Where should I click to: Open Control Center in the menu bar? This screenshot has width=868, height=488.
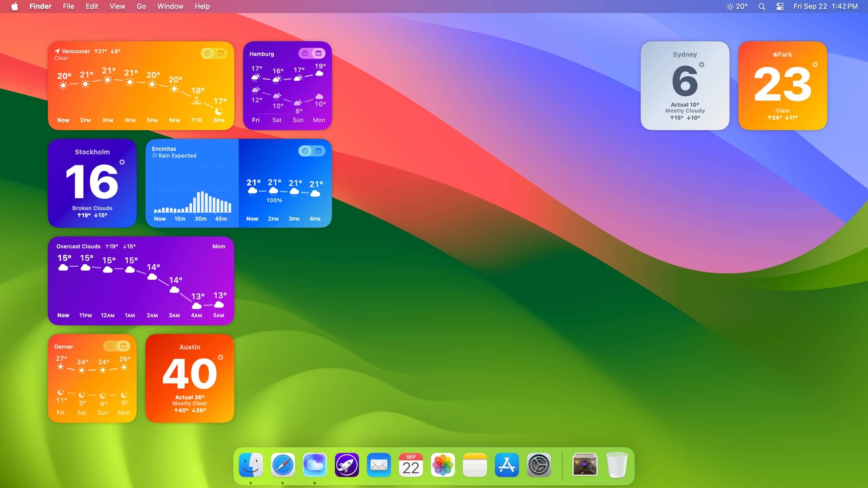(x=780, y=6)
